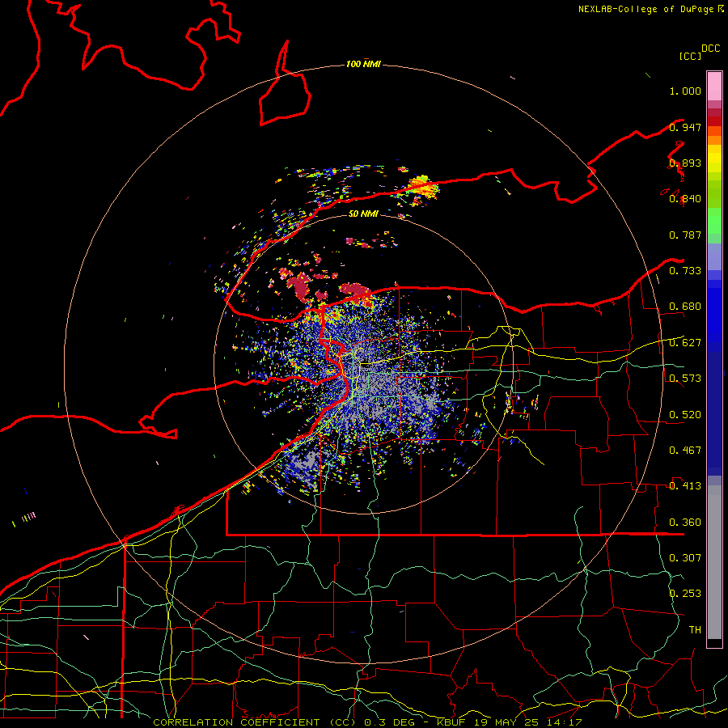Click the [CC] units label

click(x=690, y=56)
